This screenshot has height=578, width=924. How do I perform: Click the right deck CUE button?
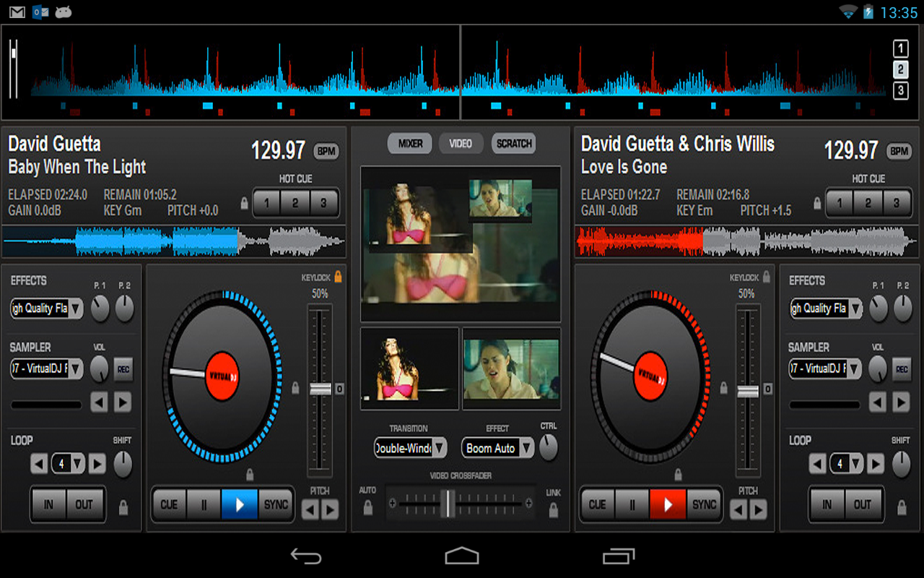click(x=598, y=504)
